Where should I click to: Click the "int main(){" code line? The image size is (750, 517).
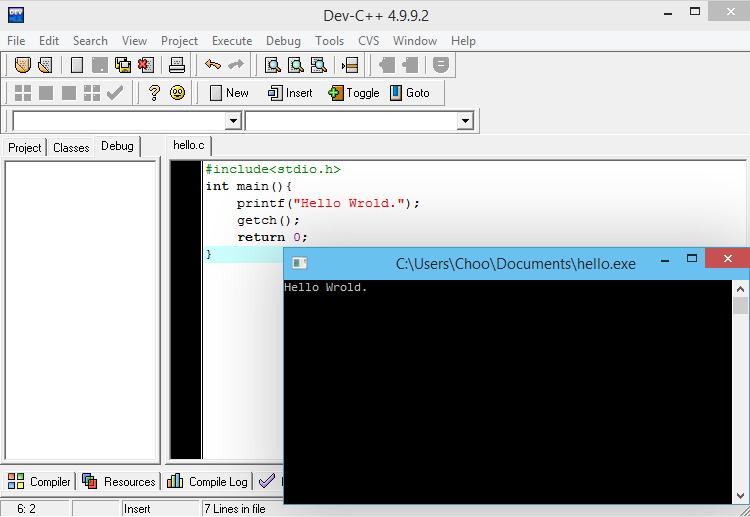point(248,186)
